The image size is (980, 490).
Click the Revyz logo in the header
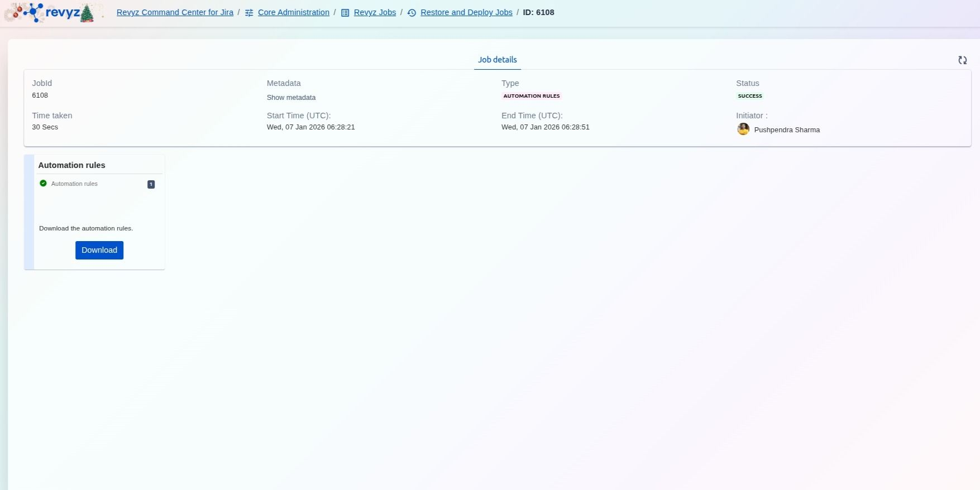point(54,13)
